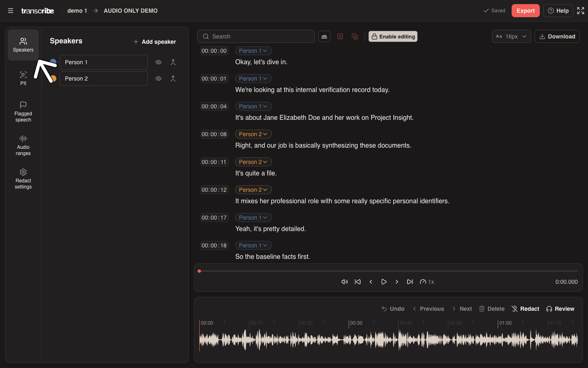
Task: Click the red stacked plus-squares icon
Action: tap(355, 36)
